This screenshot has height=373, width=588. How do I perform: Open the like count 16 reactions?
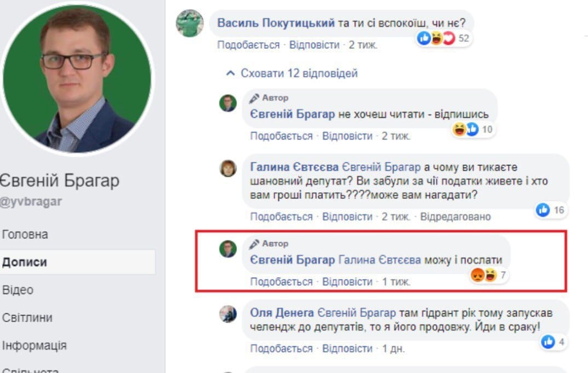(550, 210)
